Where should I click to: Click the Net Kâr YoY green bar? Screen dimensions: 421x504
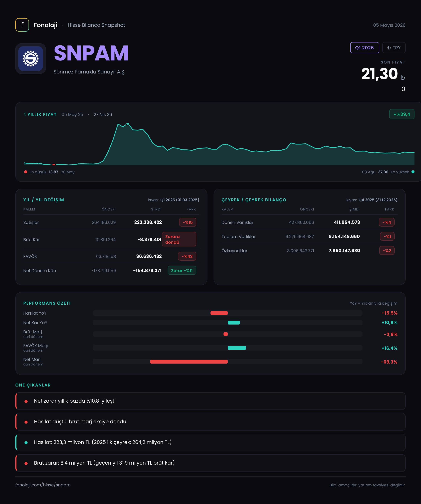point(233,323)
